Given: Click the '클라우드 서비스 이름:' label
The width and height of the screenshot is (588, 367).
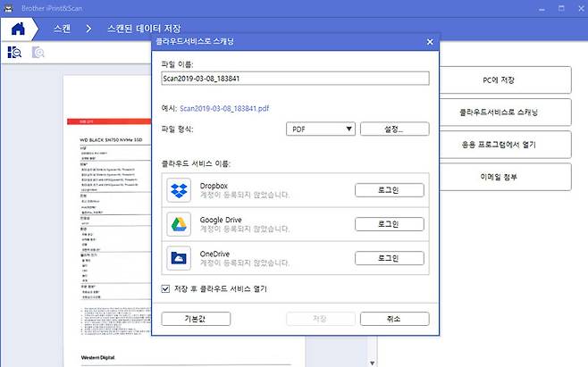Looking at the screenshot, I should [196, 163].
